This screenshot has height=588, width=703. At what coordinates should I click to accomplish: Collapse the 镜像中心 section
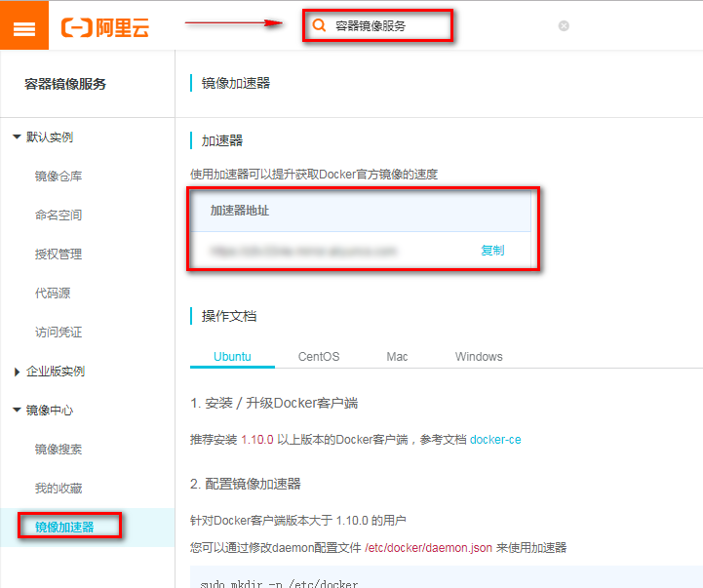17,410
